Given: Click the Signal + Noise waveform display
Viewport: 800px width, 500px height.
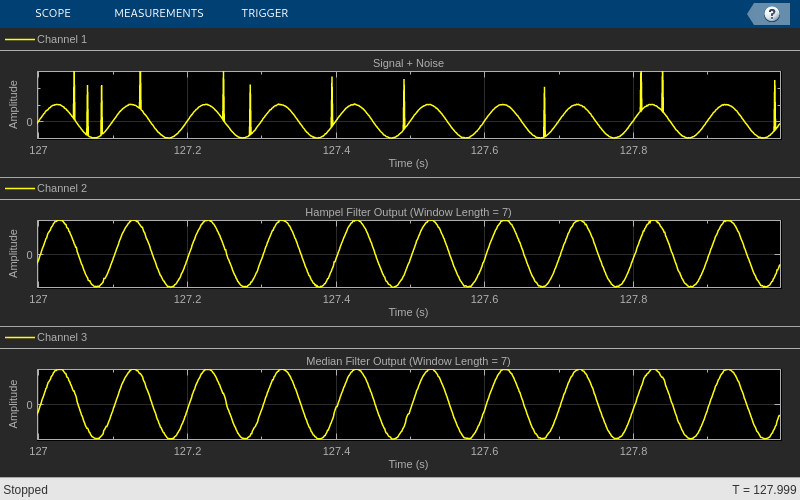Looking at the screenshot, I should (409, 105).
